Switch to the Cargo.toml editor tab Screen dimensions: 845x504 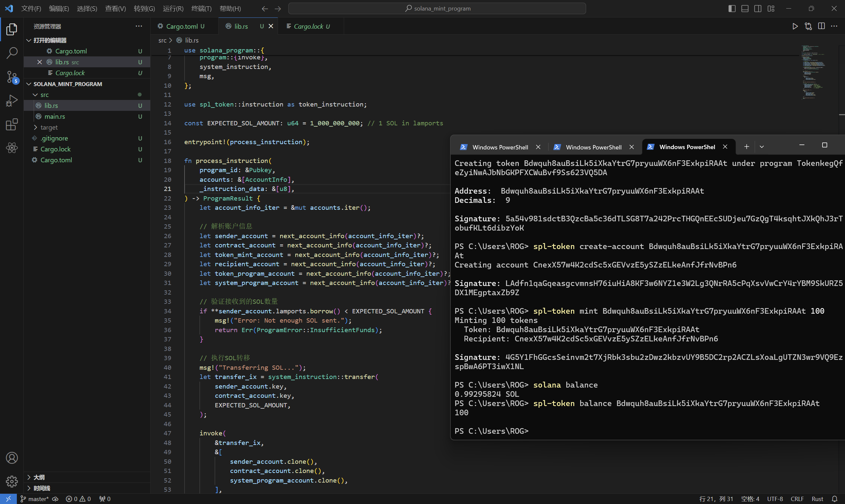coord(182,26)
